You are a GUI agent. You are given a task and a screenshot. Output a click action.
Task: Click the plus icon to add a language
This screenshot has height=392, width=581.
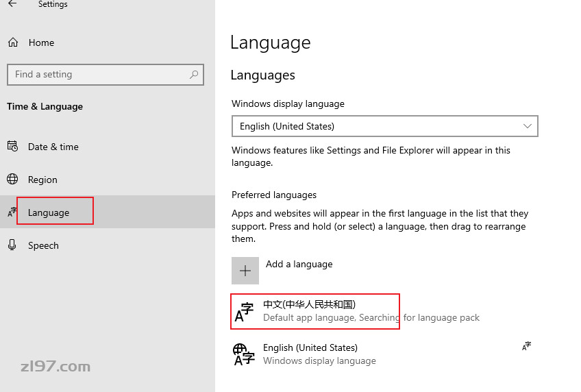click(x=245, y=271)
